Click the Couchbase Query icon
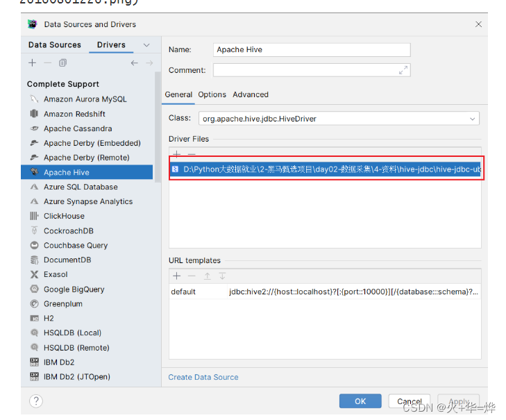 pos(34,245)
